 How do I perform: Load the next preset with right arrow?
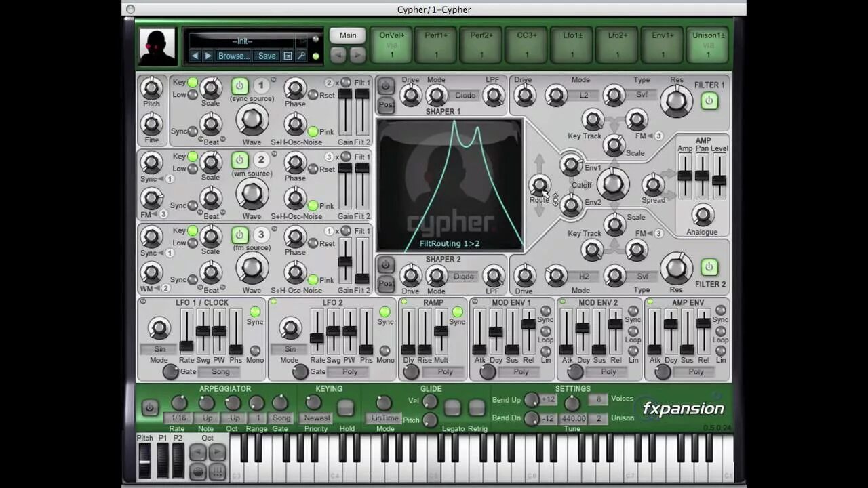[208, 56]
